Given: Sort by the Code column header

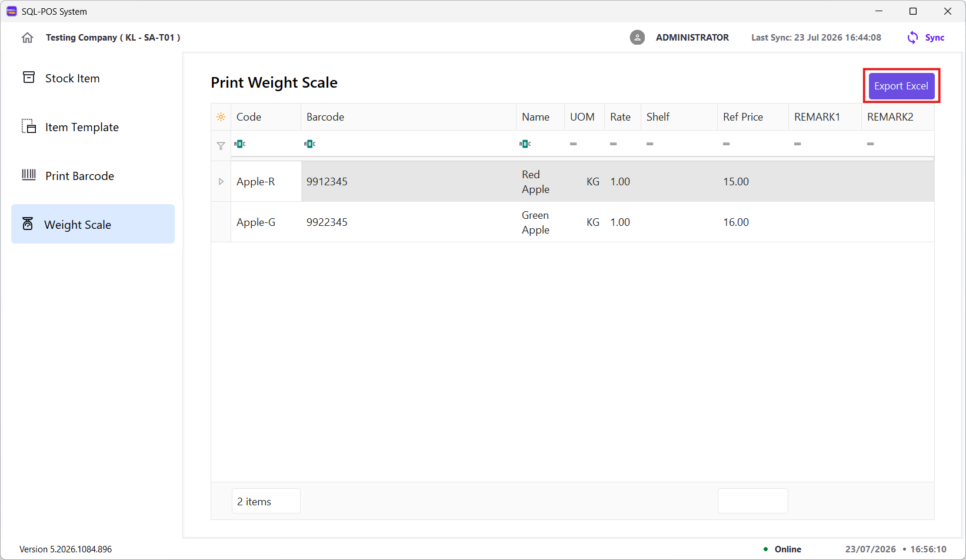Looking at the screenshot, I should (266, 117).
